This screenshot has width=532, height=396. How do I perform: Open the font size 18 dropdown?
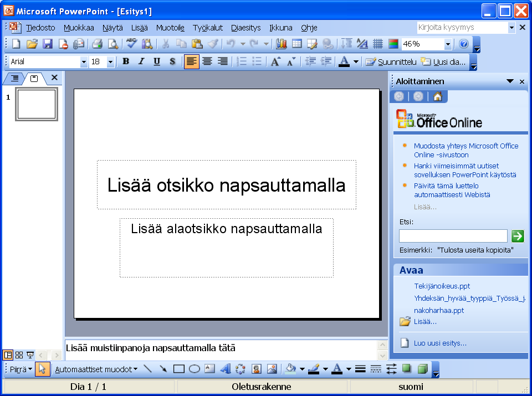click(x=110, y=62)
